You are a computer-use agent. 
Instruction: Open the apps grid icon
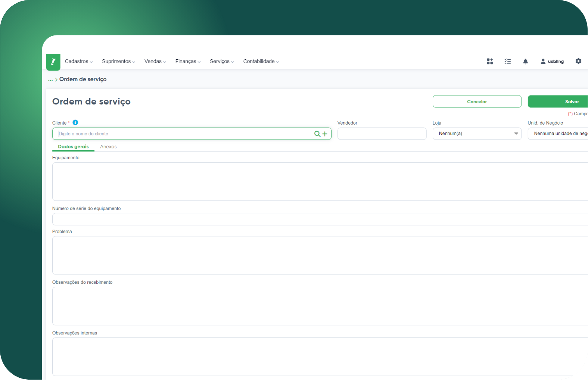point(490,62)
